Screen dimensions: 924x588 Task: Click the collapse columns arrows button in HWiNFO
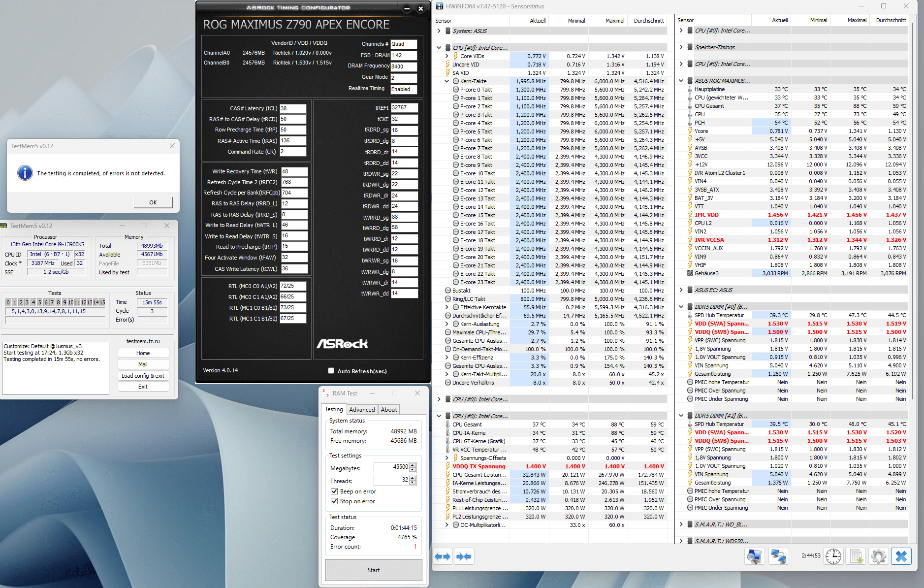463,556
